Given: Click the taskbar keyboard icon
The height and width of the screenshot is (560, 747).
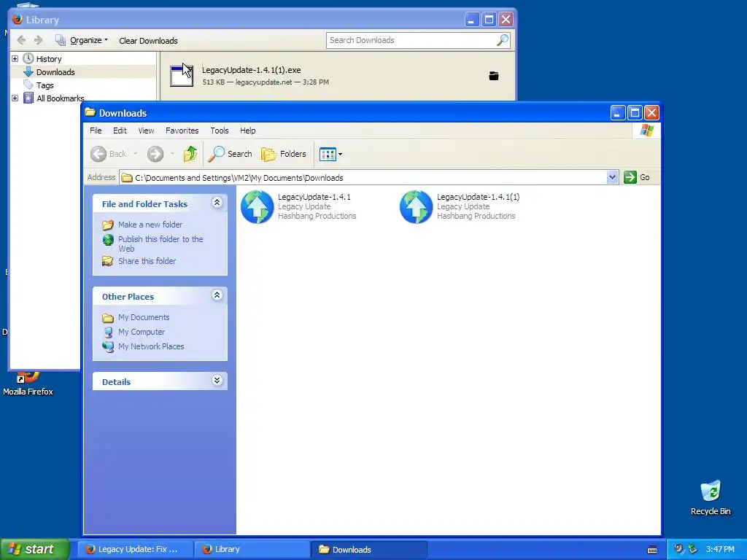Looking at the screenshot, I should click(652, 550).
